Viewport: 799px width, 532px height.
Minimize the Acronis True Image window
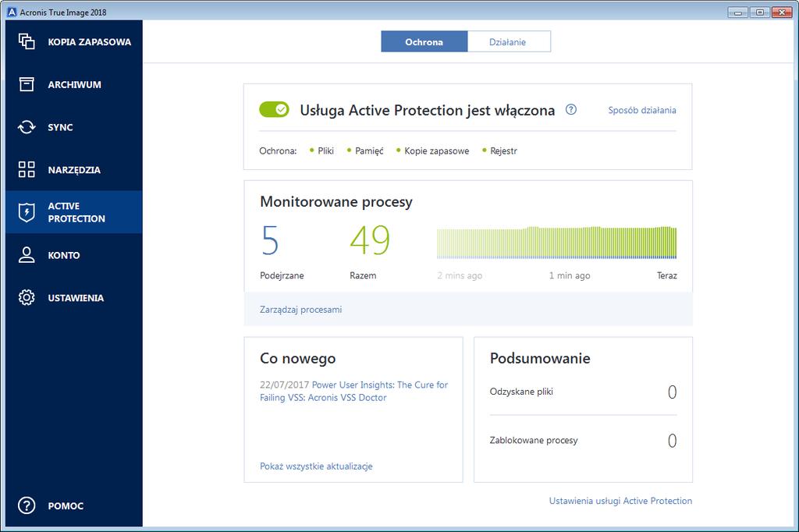[x=738, y=12]
